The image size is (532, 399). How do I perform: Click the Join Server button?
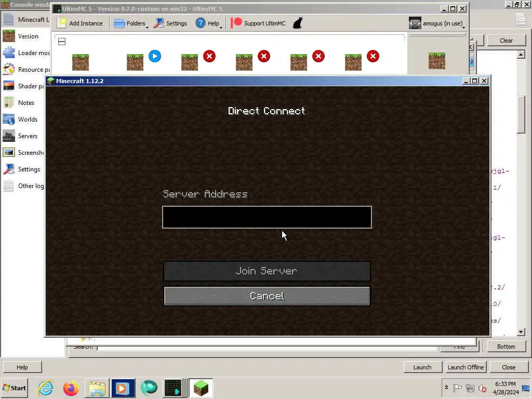267,271
